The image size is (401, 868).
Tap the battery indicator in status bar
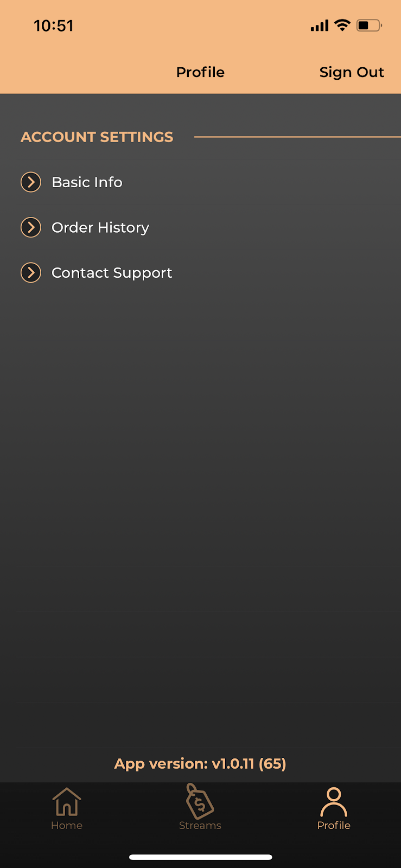369,25
